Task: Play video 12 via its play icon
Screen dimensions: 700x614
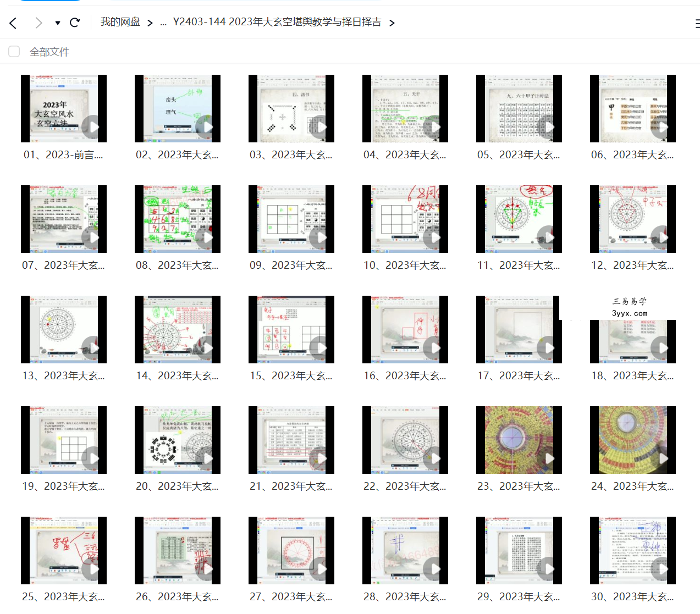Action: (x=663, y=237)
